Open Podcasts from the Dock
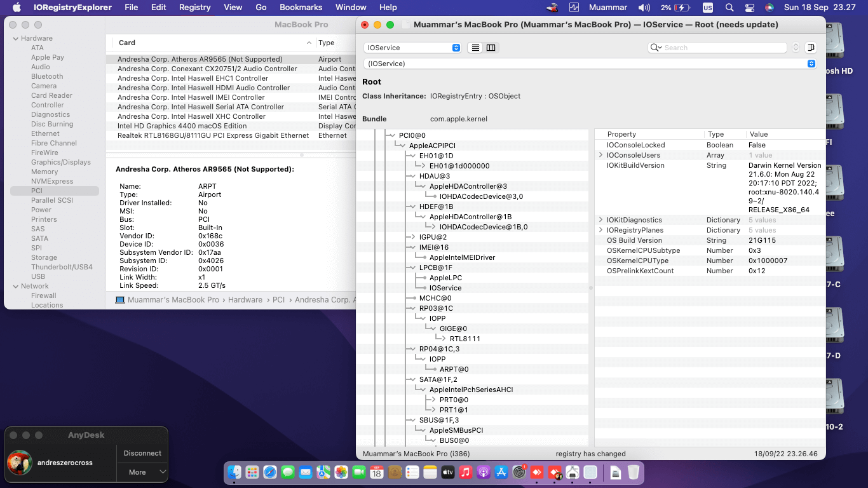This screenshot has height=488, width=868. tap(484, 472)
